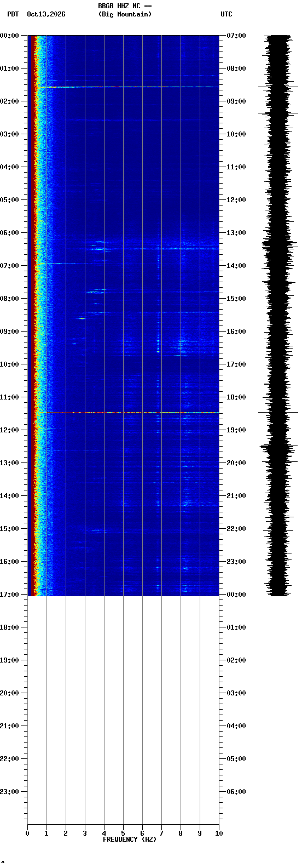Click the red low-frequency band at 10:00 PDT

33,364
